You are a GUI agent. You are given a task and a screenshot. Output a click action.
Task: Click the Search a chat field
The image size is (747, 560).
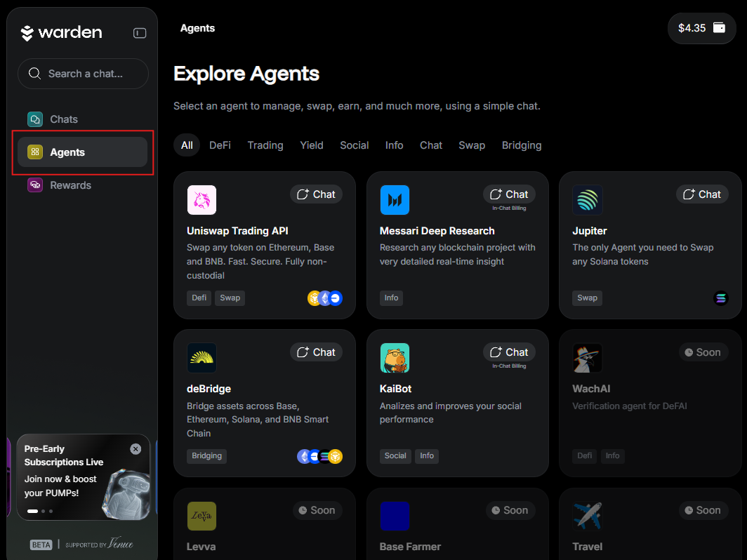pos(83,74)
